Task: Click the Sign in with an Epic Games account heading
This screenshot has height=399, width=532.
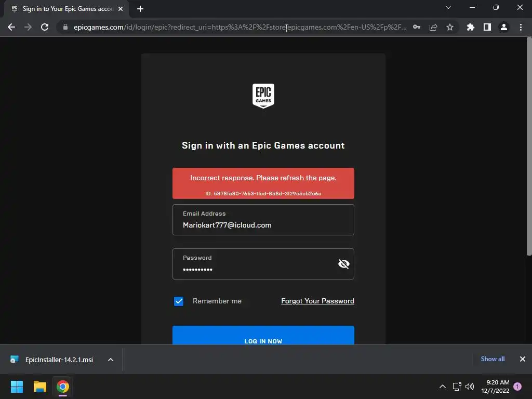Action: pyautogui.click(x=263, y=145)
